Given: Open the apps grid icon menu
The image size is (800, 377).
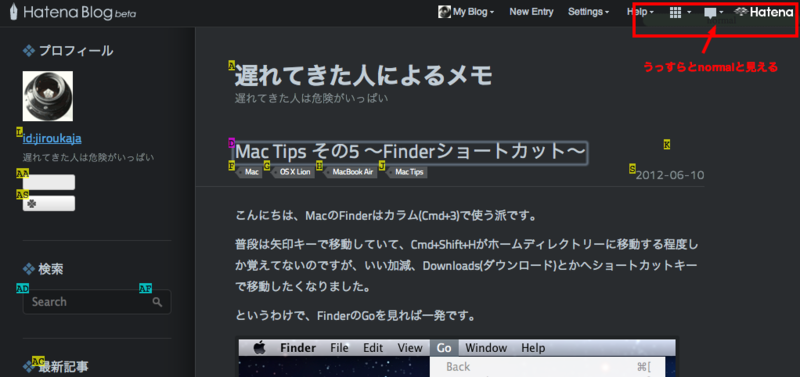Looking at the screenshot, I should 675,13.
